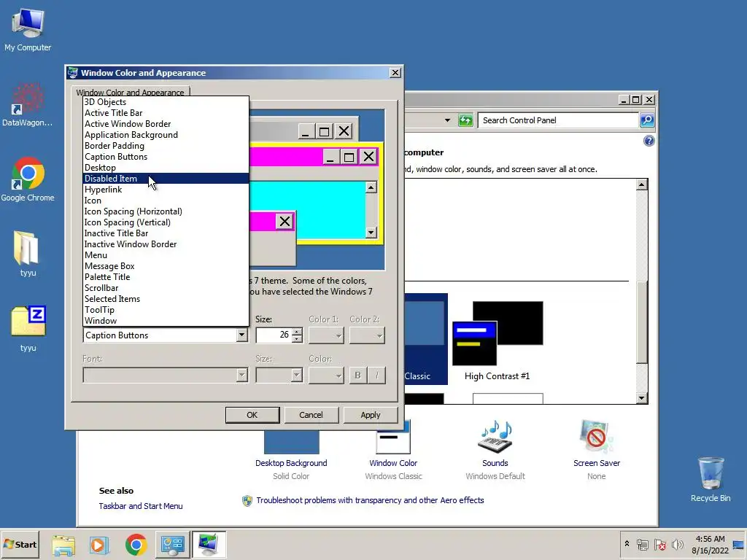Click Cancel in Window Color dialog

(311, 415)
